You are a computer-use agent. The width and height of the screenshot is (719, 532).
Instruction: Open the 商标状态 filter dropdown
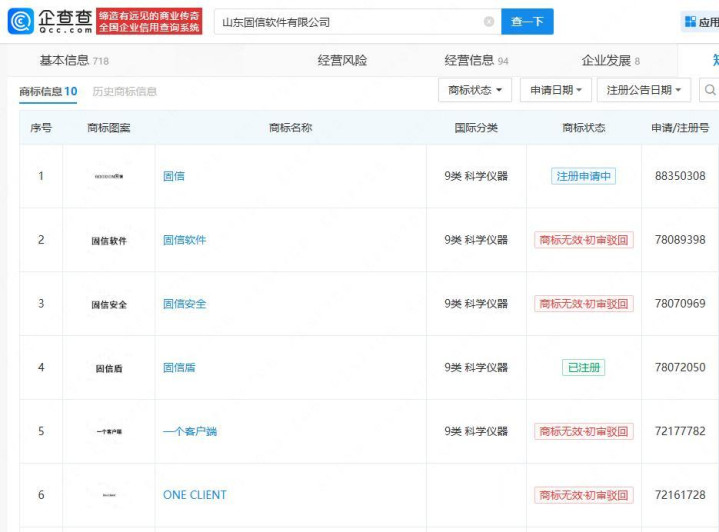475,90
